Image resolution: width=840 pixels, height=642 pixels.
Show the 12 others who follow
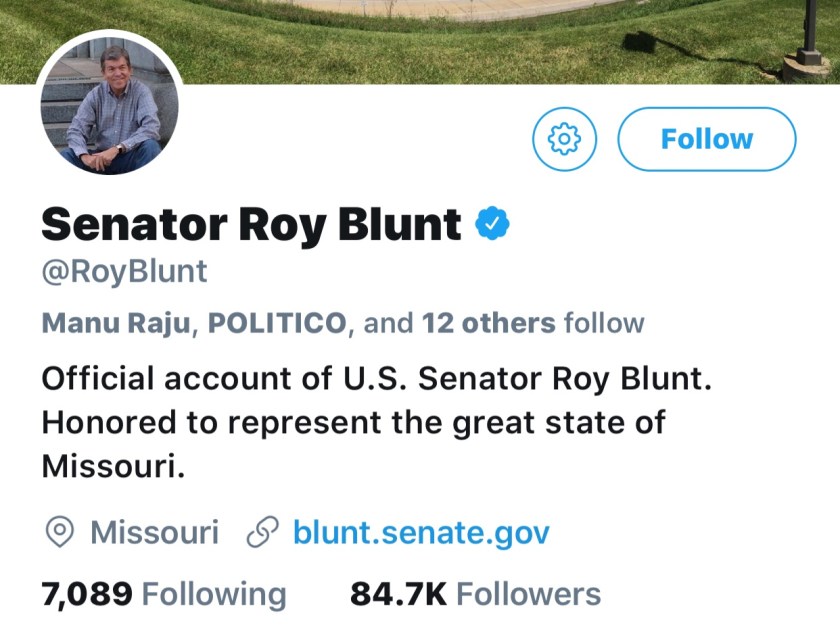488,323
